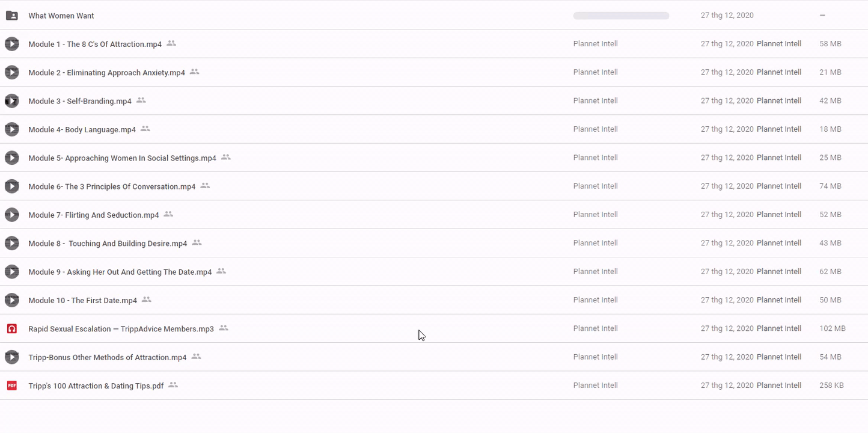Viewport: 868px width, 433px height.
Task: Click the shared icon beside Module 9 file
Action: [221, 272]
